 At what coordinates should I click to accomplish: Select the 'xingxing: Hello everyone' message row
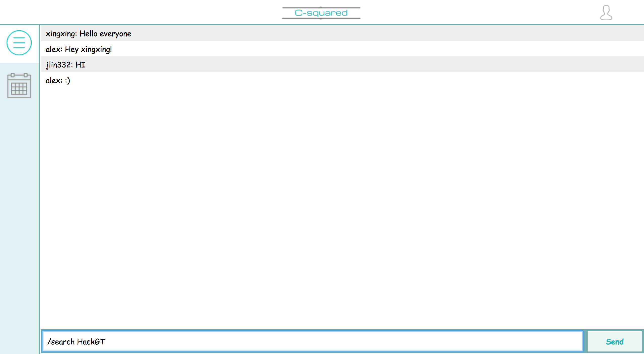(x=342, y=33)
